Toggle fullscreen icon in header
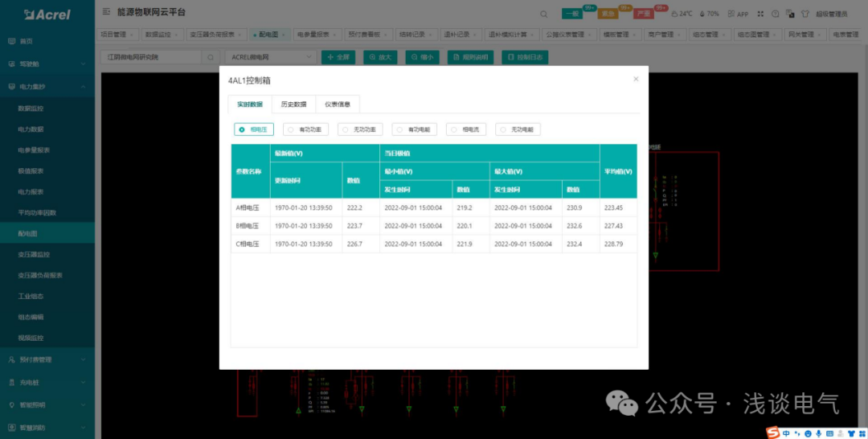868x439 pixels. 760,14
